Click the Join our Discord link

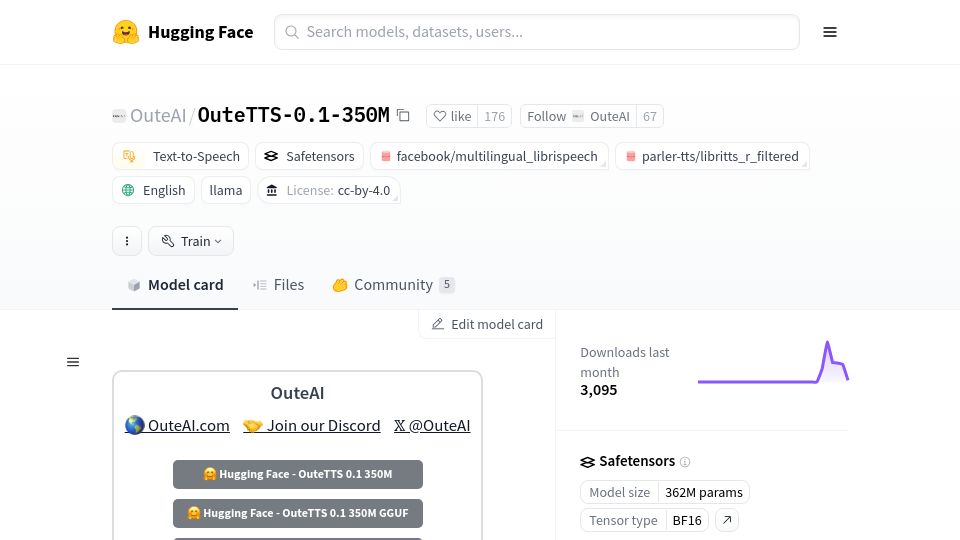coord(312,426)
